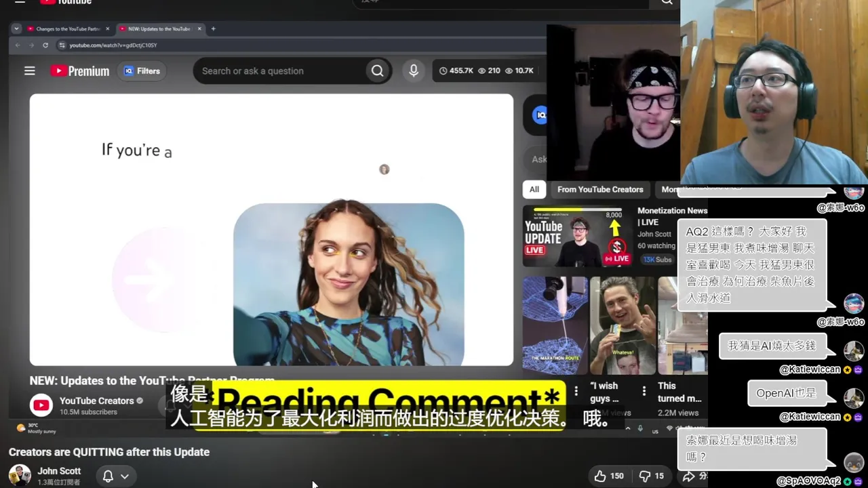Click the headphone-wearing host's webcam feed
Image resolution: width=868 pixels, height=488 pixels.
click(x=774, y=92)
